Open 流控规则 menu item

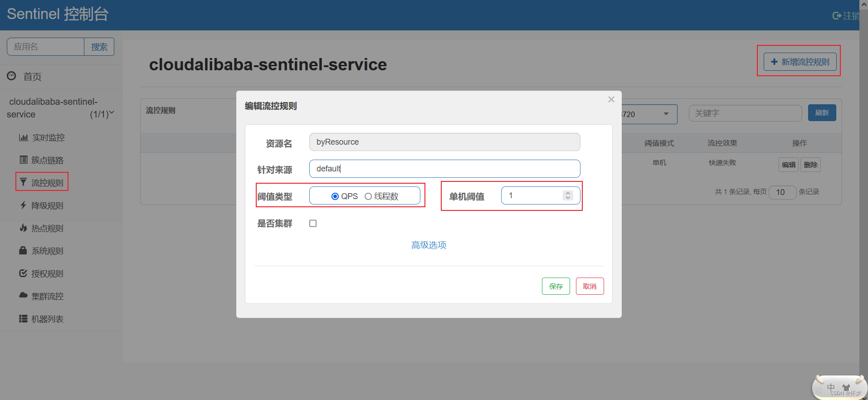47,183
